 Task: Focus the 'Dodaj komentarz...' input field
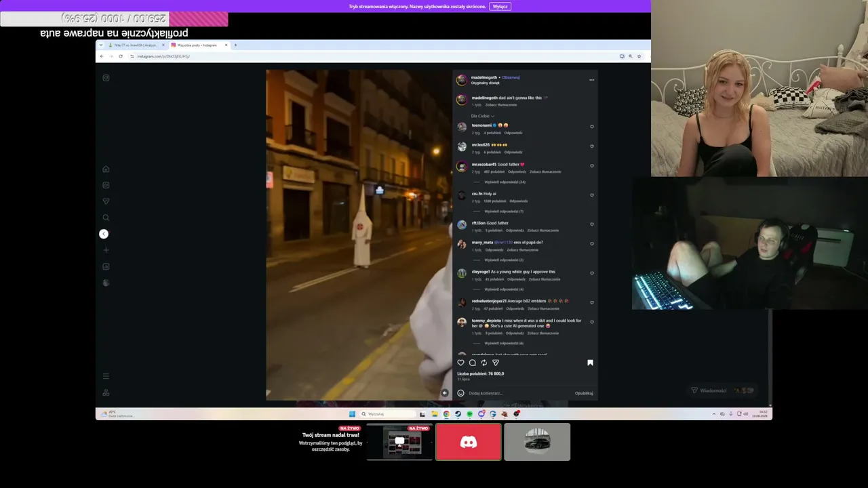pyautogui.click(x=519, y=393)
